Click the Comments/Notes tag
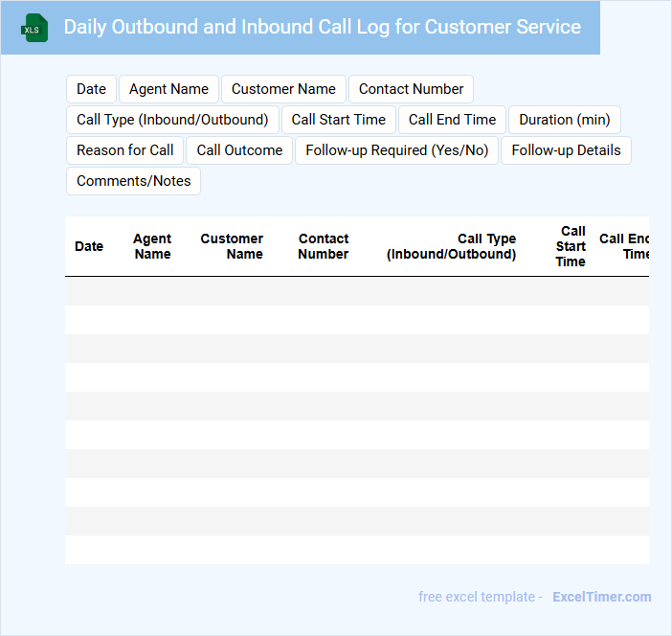This screenshot has height=636, width=672. point(133,181)
